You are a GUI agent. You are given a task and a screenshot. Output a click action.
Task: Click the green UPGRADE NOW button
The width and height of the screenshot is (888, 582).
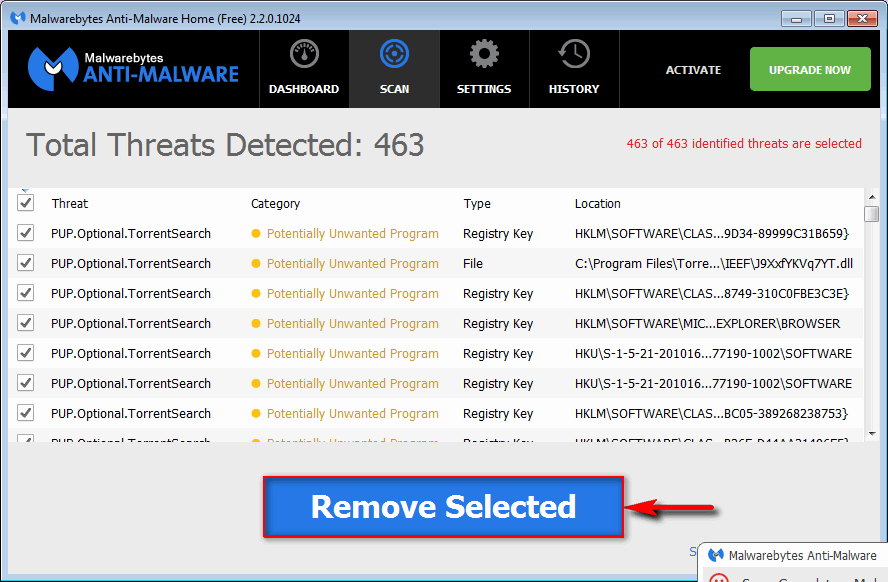[x=810, y=69]
